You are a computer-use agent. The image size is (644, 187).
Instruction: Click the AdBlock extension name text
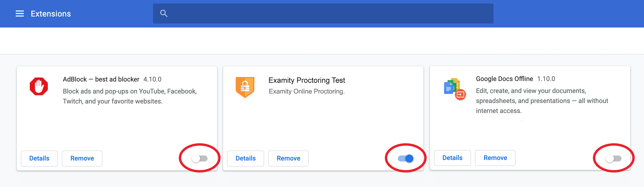click(x=101, y=79)
